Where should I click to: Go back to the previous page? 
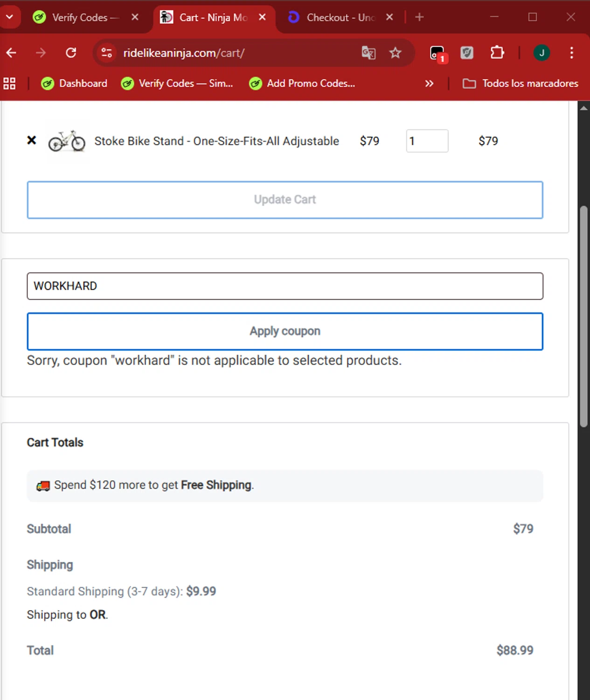[12, 53]
